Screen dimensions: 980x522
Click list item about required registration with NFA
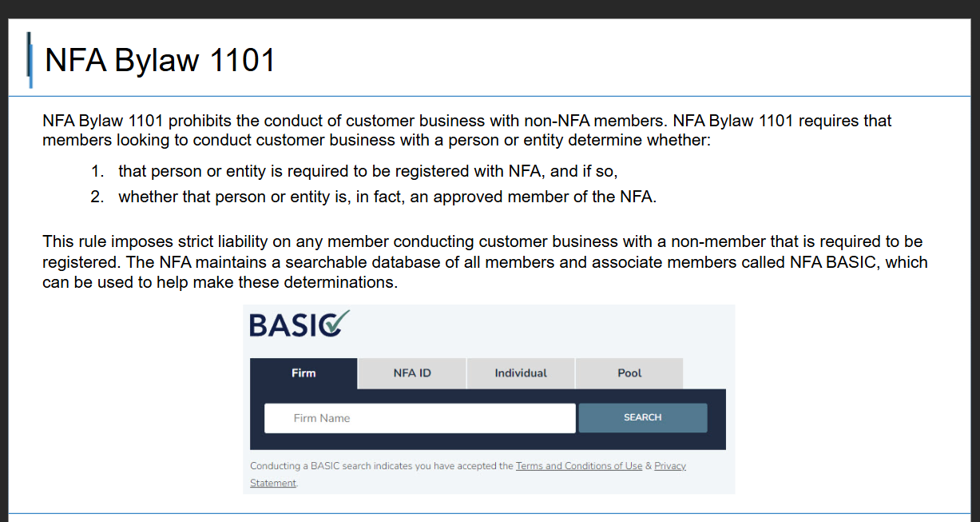368,171
